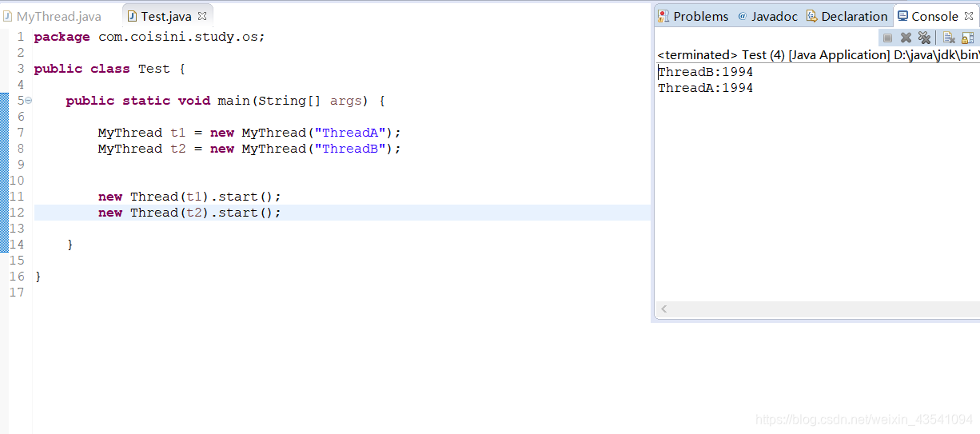Viewport: 980px width, 434px height.
Task: Click line number 10 in the gutter
Action: pos(16,181)
